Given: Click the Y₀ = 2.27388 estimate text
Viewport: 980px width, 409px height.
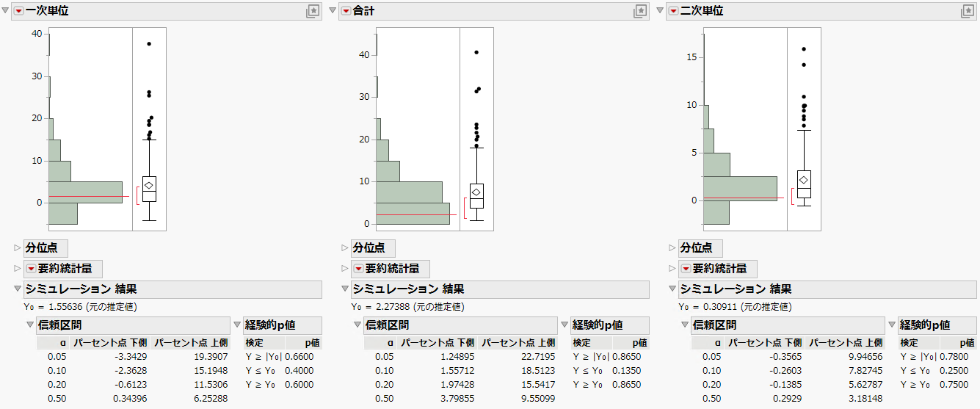Looking at the screenshot, I should [x=407, y=307].
